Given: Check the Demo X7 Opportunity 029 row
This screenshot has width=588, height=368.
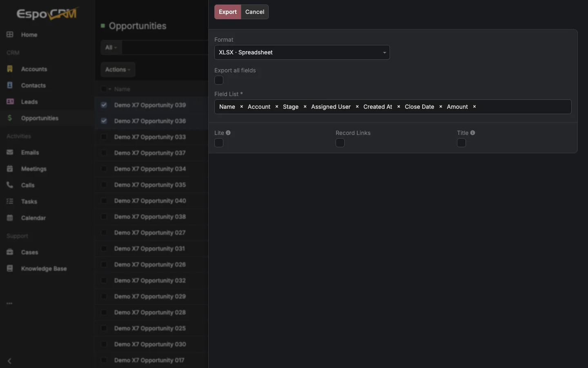Looking at the screenshot, I should pos(104,296).
